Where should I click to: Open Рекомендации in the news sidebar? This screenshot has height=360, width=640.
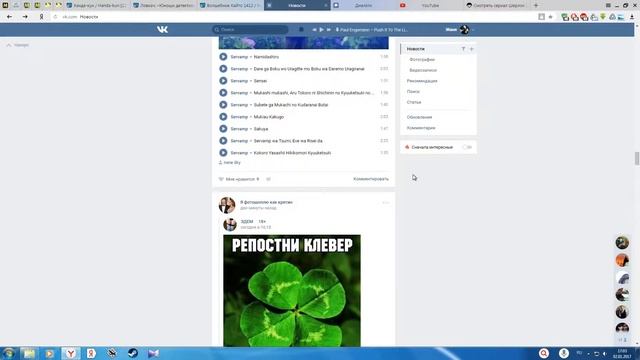pos(422,81)
